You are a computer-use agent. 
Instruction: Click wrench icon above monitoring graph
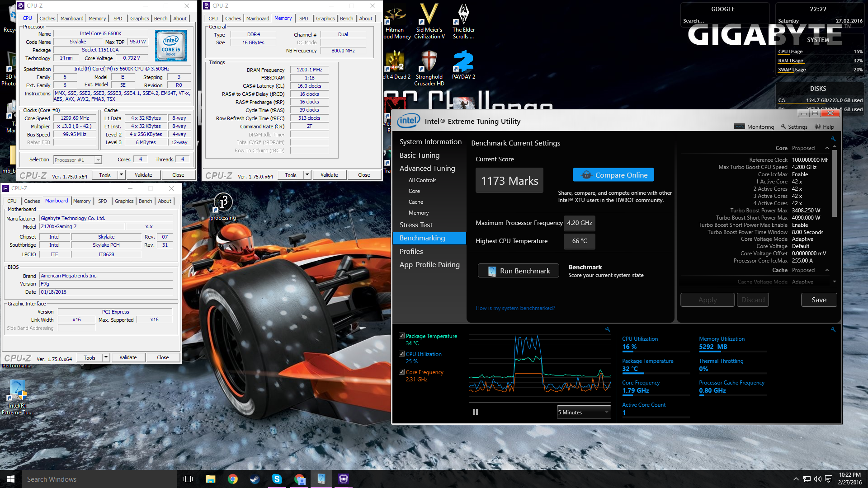(608, 330)
